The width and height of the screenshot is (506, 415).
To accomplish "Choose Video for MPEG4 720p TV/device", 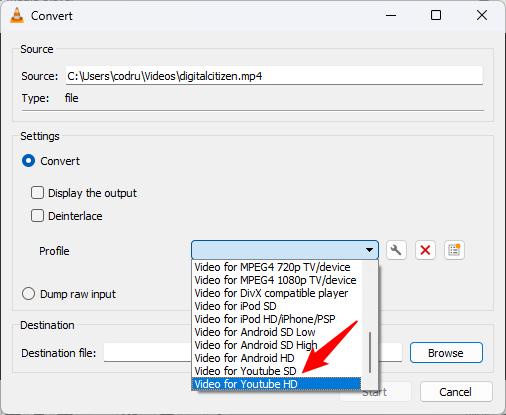I will (276, 267).
